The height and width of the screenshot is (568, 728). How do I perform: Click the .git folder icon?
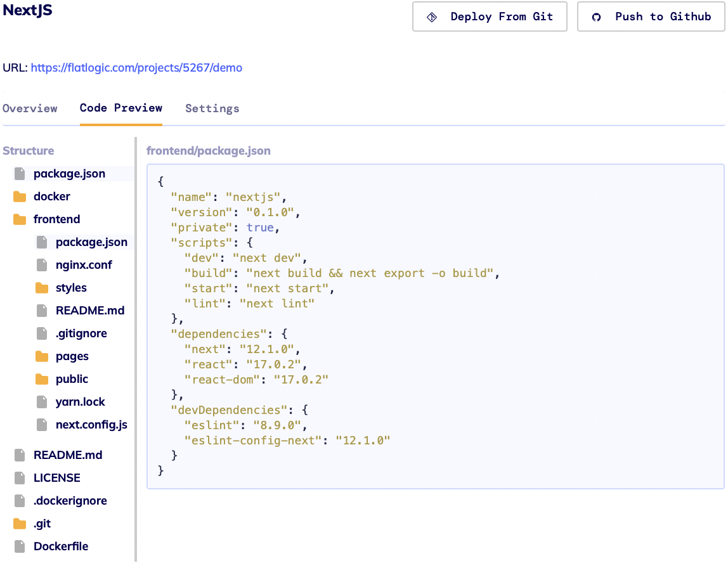(x=20, y=524)
